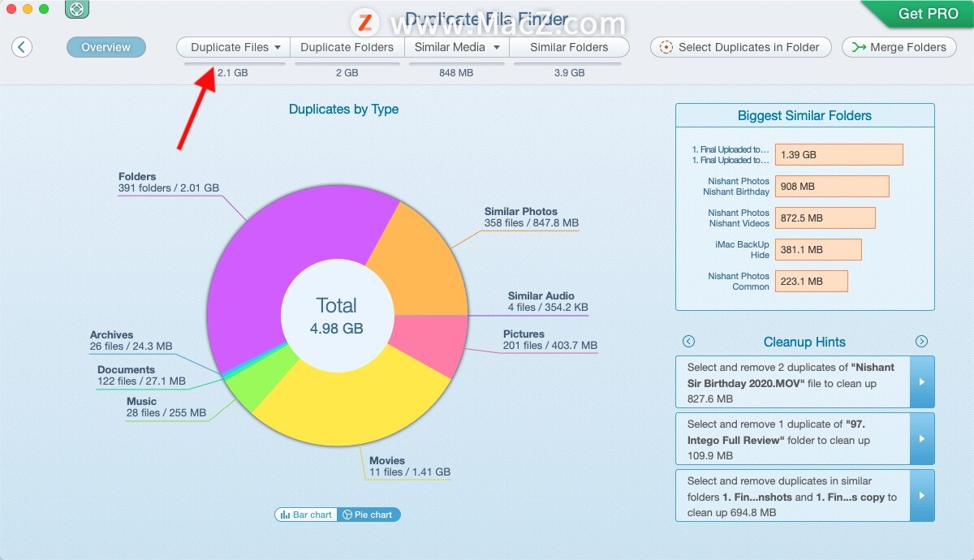Click the Similar Audio 4 files label
Screen dimensions: 974x560
pos(548,301)
